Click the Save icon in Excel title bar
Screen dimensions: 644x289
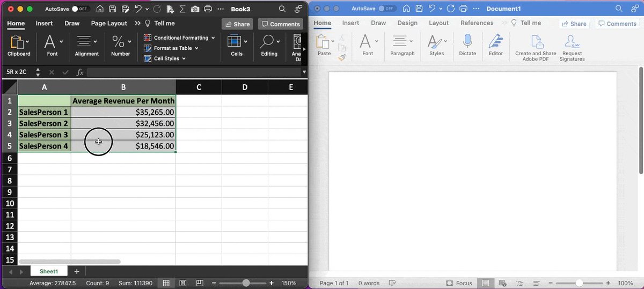pos(113,9)
